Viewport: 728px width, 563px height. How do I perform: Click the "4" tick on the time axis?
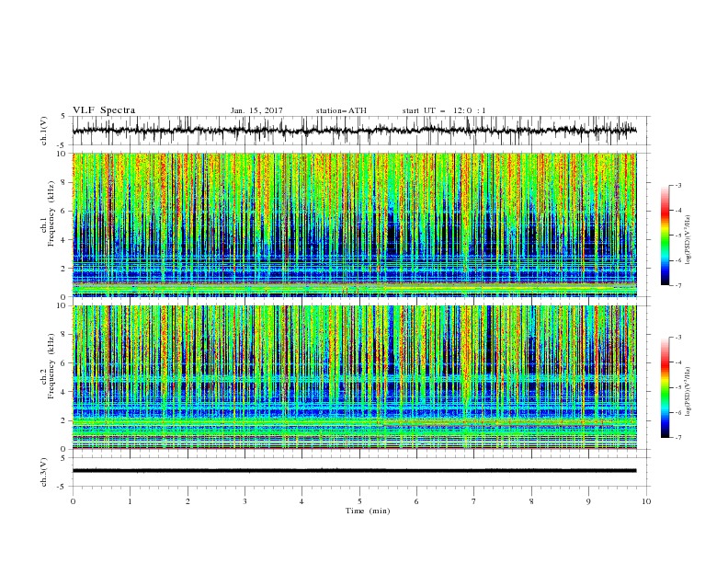301,501
